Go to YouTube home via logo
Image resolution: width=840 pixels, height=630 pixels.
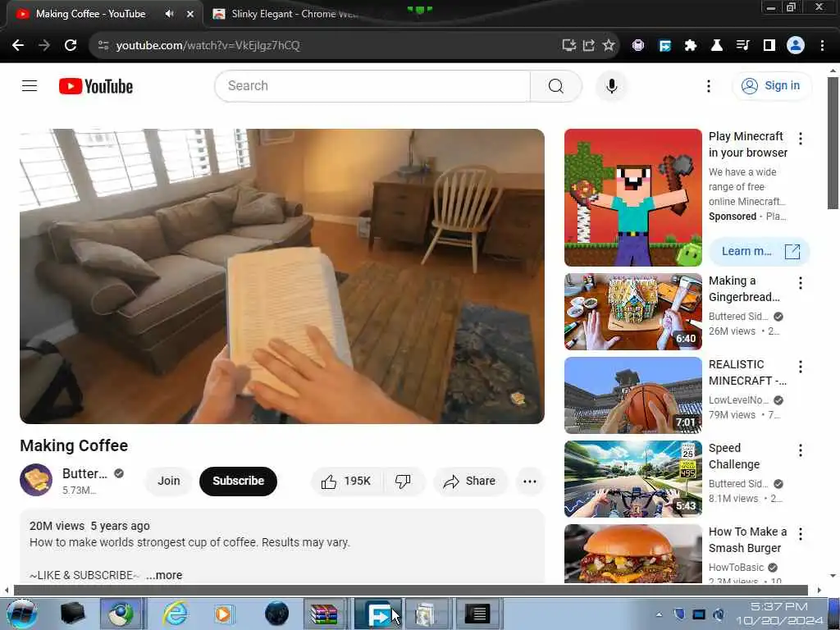96,86
